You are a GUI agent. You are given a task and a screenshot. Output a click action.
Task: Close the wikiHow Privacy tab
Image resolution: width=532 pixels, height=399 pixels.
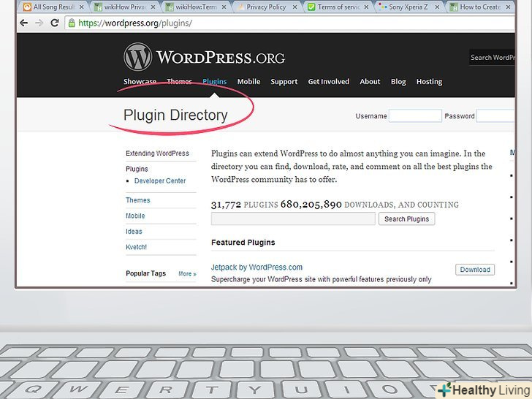pos(153,7)
